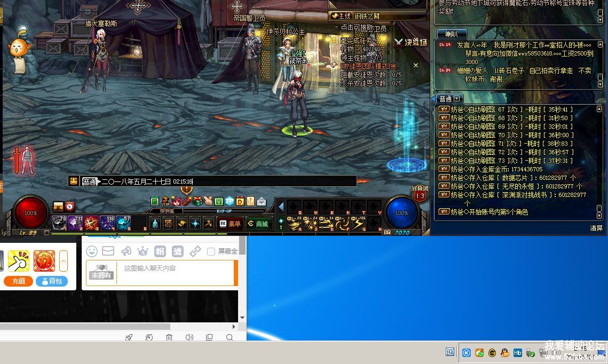Click the red round gift icon above 背包
Image resolution: width=608 pixels, height=364 pixels.
click(x=44, y=261)
